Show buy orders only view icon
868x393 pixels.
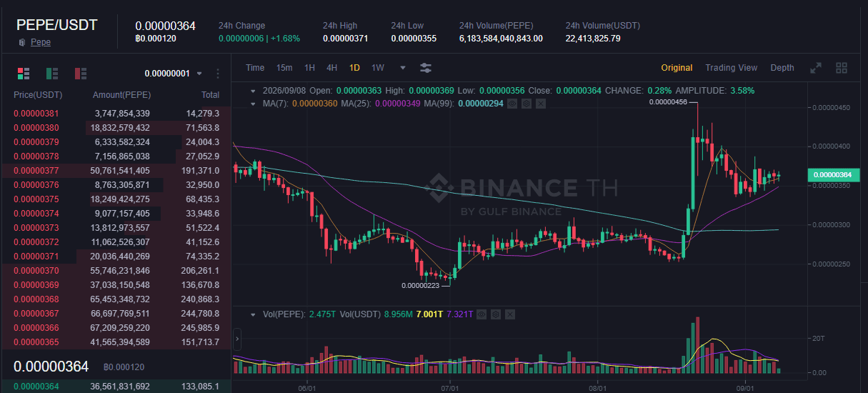(52, 73)
